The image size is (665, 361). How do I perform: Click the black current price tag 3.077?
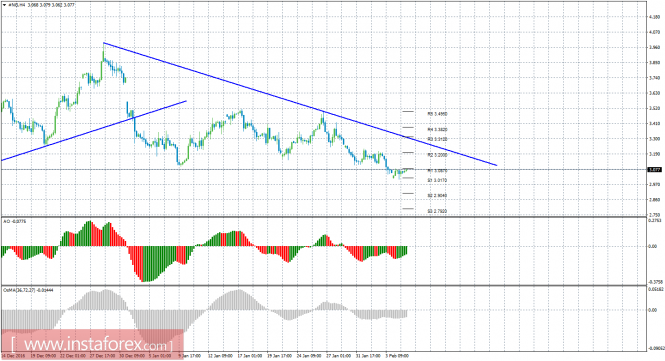click(x=654, y=169)
